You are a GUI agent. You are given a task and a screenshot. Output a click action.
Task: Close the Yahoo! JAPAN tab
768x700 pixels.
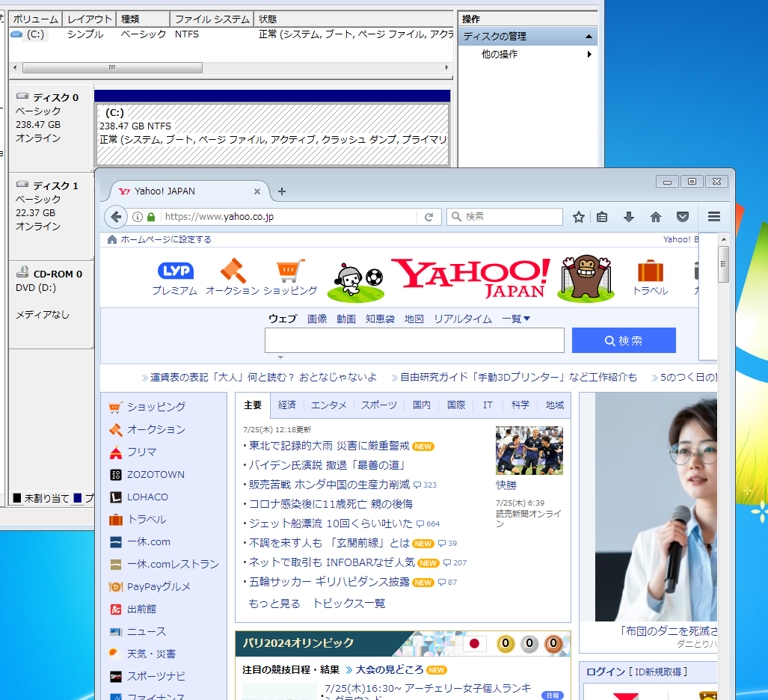tap(256, 191)
